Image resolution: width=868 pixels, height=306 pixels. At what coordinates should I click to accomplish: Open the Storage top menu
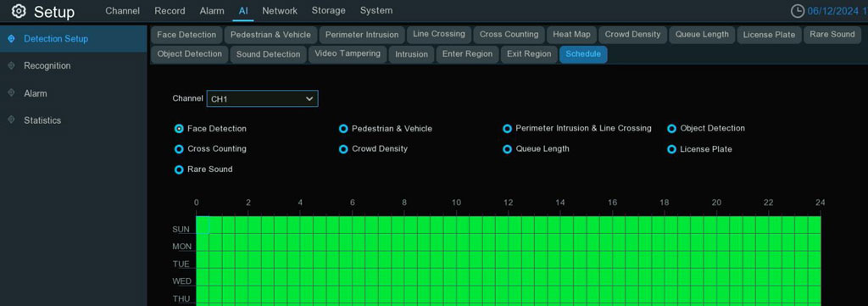click(x=328, y=10)
